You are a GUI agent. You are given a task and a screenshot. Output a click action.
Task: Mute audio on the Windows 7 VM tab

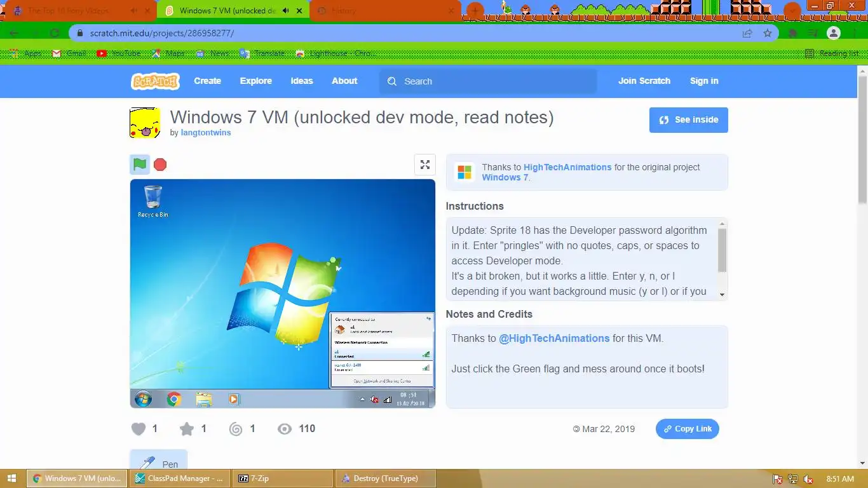[x=286, y=11]
